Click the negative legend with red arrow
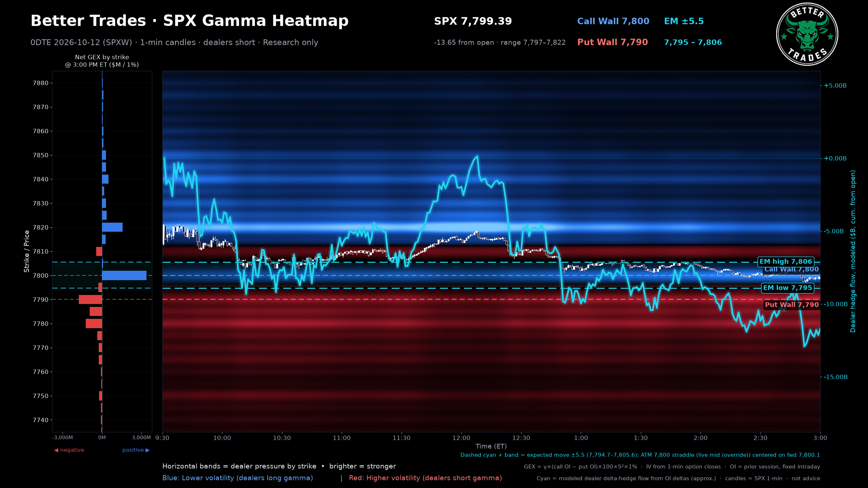868x488 pixels. tap(69, 450)
